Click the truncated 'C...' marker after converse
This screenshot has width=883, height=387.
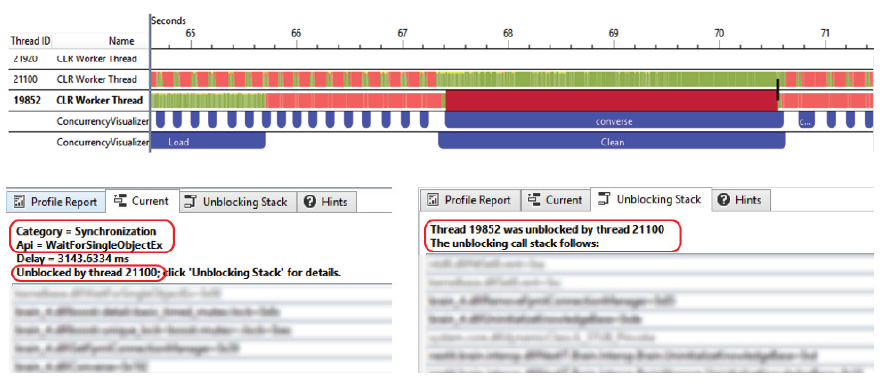point(807,121)
